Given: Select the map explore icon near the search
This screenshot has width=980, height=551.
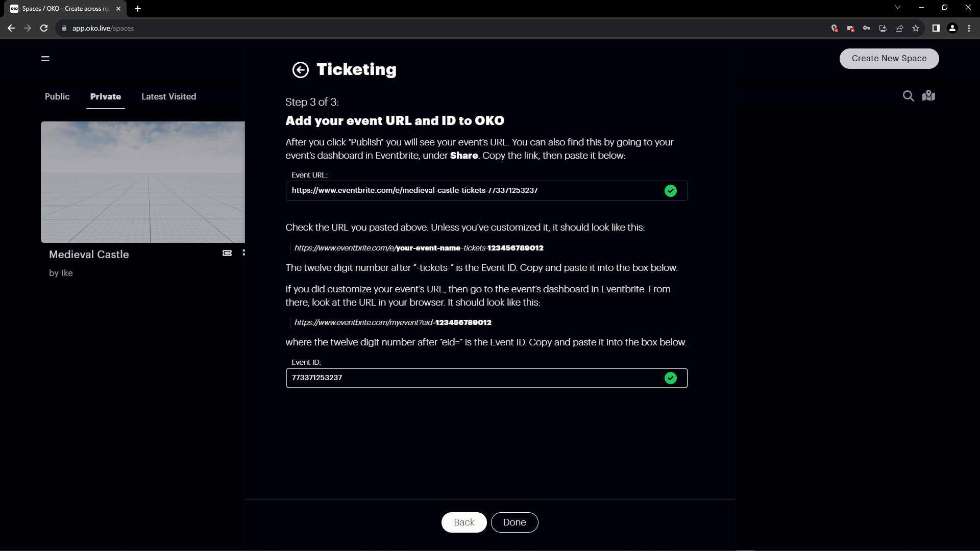Looking at the screenshot, I should [928, 95].
